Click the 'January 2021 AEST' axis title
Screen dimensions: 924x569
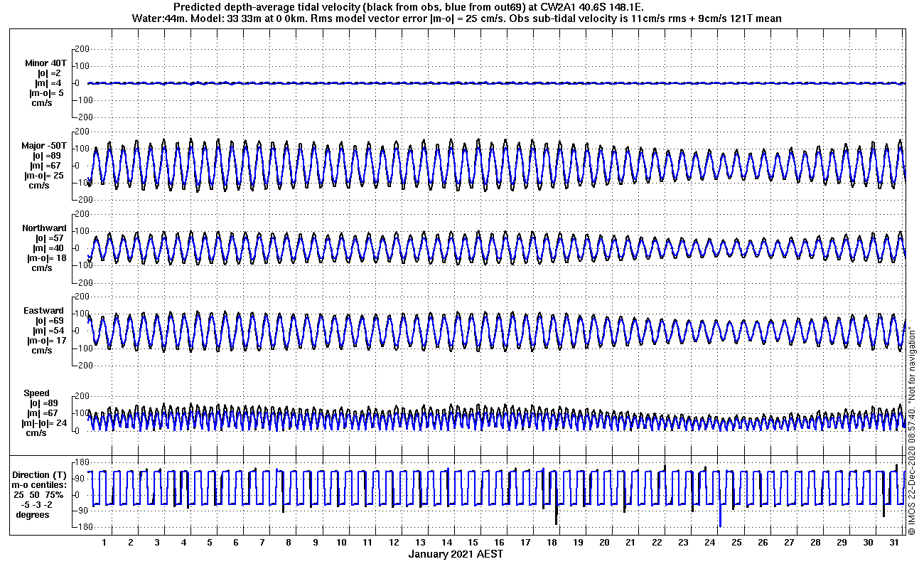tap(456, 554)
